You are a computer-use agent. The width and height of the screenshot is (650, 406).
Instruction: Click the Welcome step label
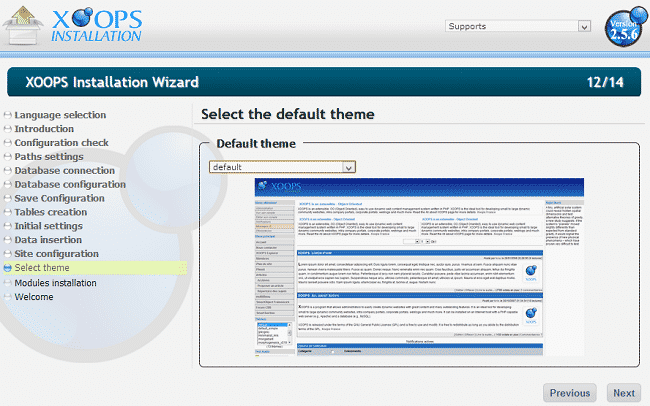[34, 297]
